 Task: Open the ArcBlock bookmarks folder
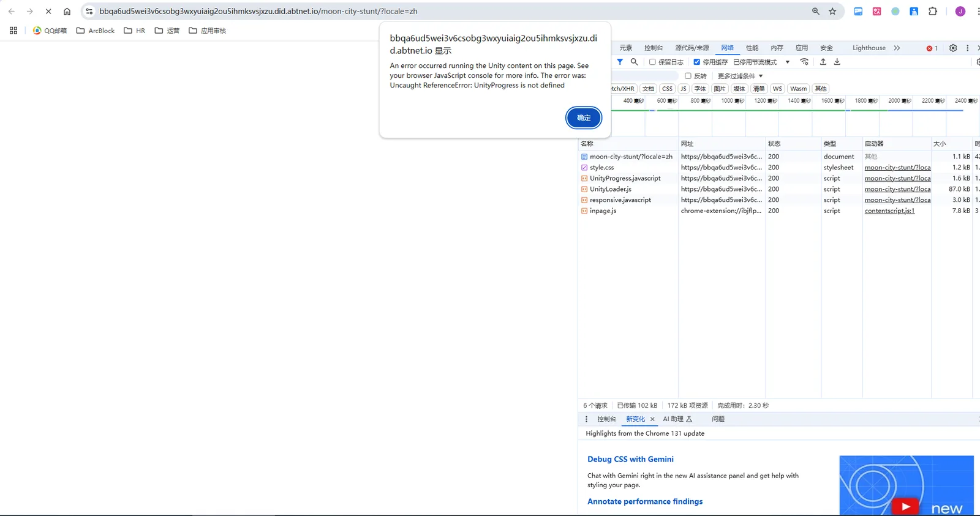96,31
